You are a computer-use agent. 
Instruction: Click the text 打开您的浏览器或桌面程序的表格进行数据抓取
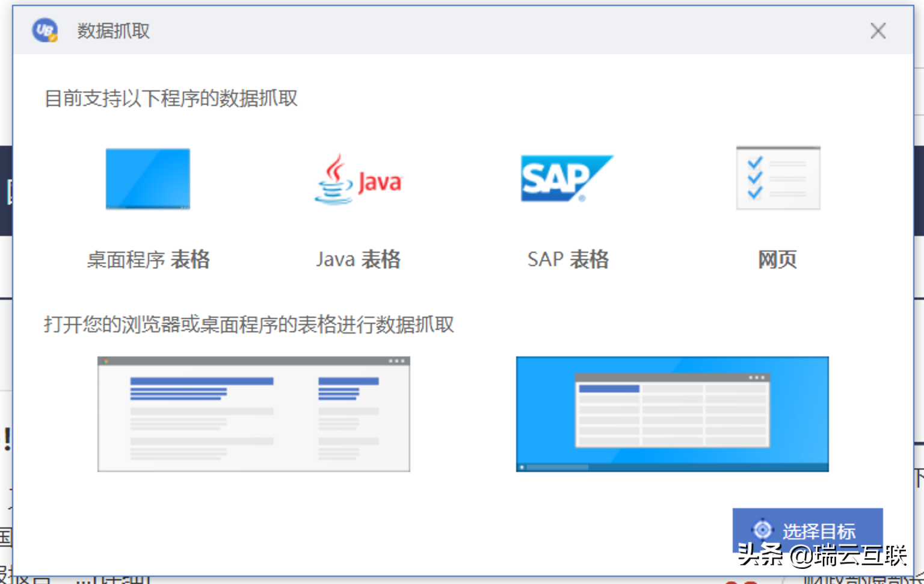tap(250, 325)
